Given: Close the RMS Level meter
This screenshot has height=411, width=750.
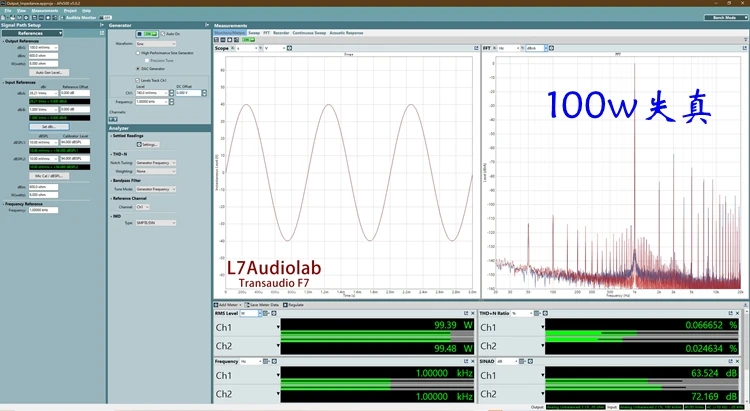Looking at the screenshot, I should pos(473,313).
